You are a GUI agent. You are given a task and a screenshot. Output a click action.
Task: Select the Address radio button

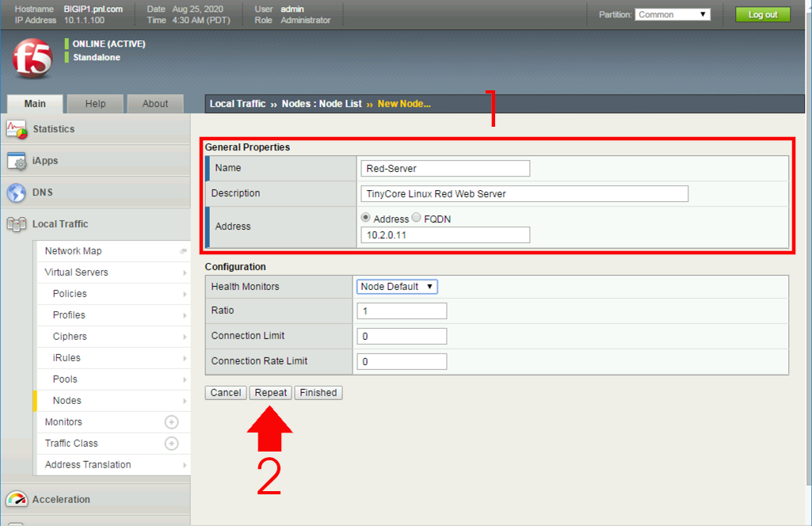[x=365, y=218]
